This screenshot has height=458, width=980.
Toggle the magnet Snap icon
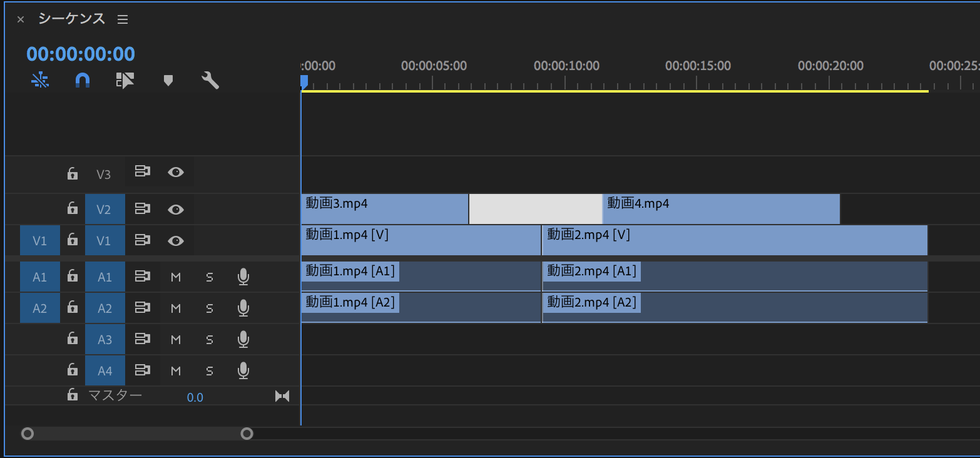tap(83, 80)
